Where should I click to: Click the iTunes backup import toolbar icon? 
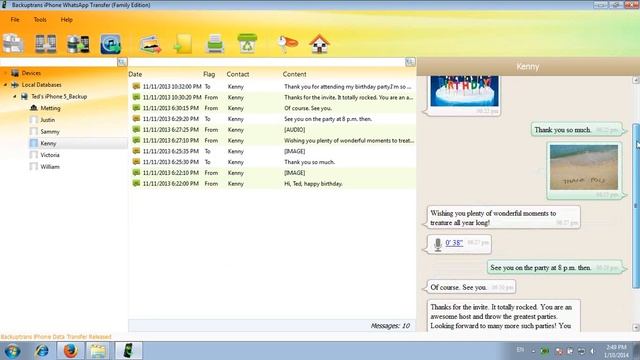click(110, 44)
